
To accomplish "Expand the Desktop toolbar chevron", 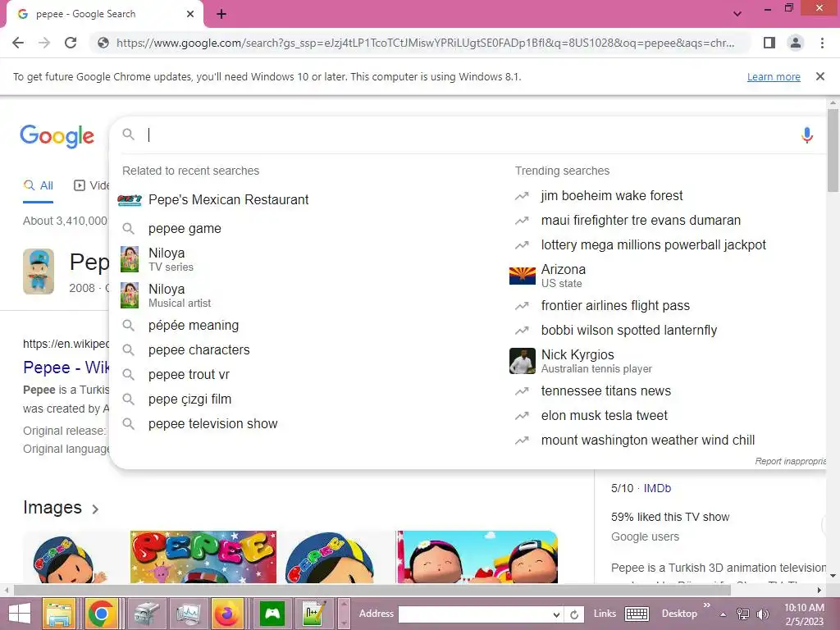I will click(706, 605).
